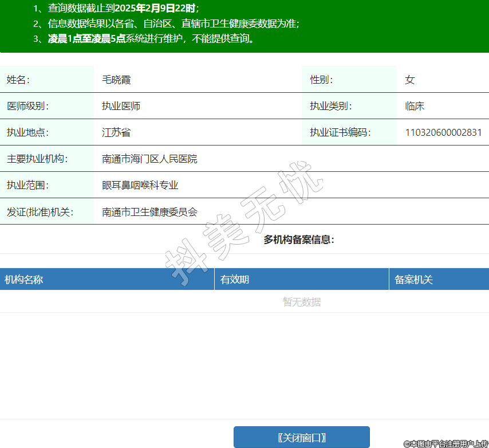The width and height of the screenshot is (489, 448).
Task: Click the gender value 女
Action: (409, 80)
